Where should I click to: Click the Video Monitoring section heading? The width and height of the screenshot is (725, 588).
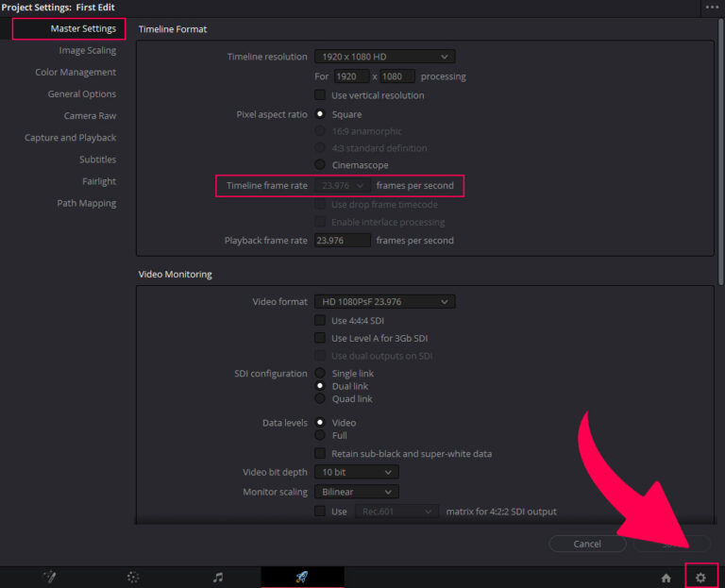175,274
